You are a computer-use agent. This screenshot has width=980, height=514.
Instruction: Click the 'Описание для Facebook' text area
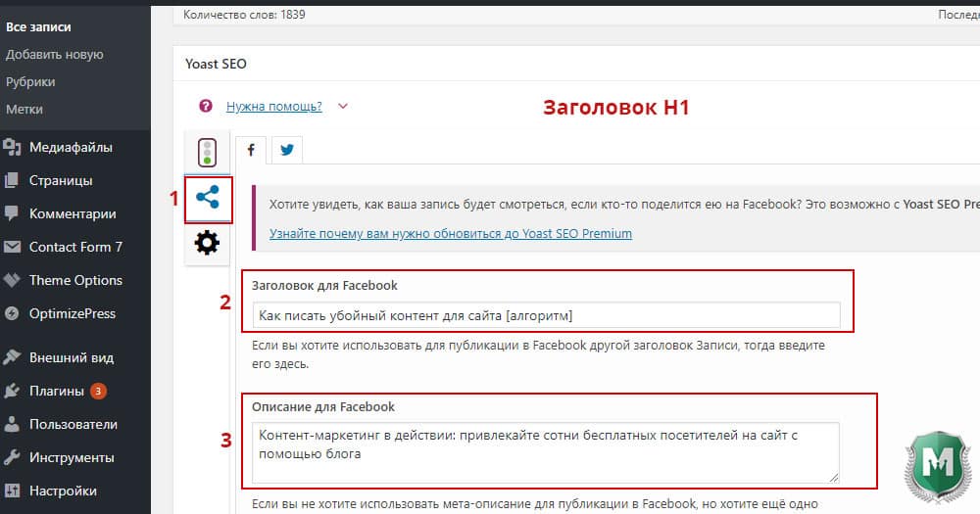pyautogui.click(x=546, y=452)
